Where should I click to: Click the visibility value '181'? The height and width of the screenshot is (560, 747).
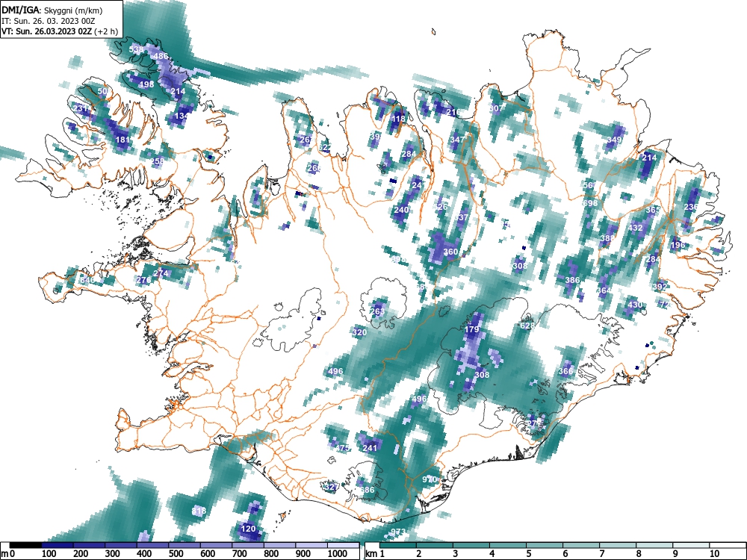tap(123, 140)
